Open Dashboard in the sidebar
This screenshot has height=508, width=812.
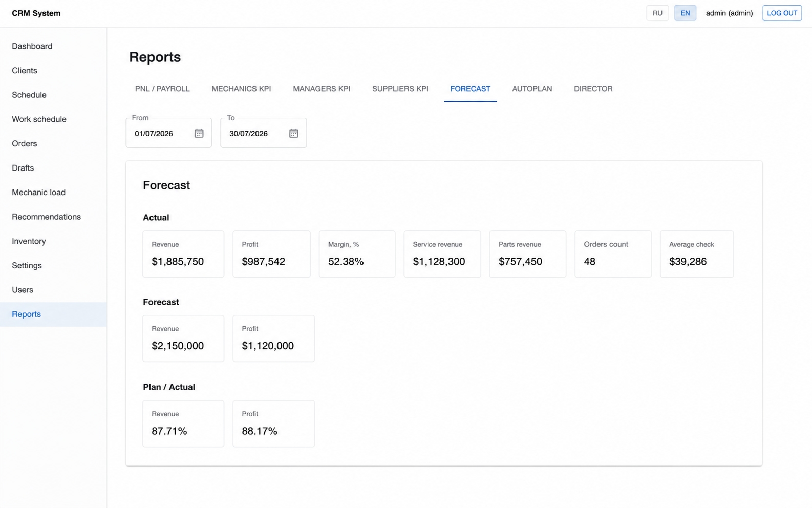53,46
